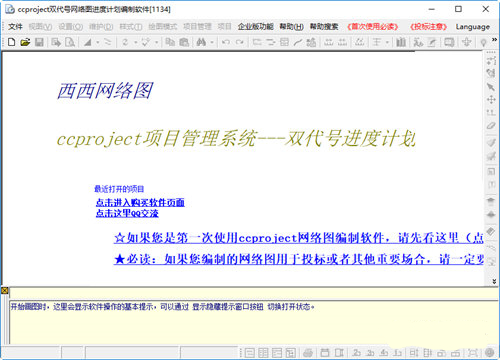Click the round globe icon in bottom toolbar
Viewport: 500px width, 360px height.
(490, 352)
